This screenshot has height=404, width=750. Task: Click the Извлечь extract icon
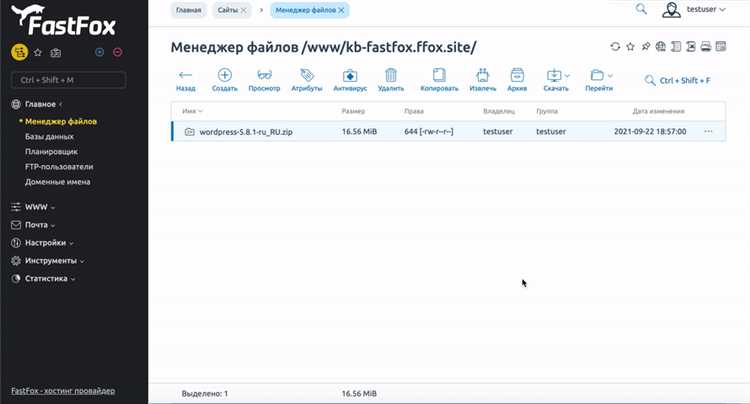pos(483,75)
